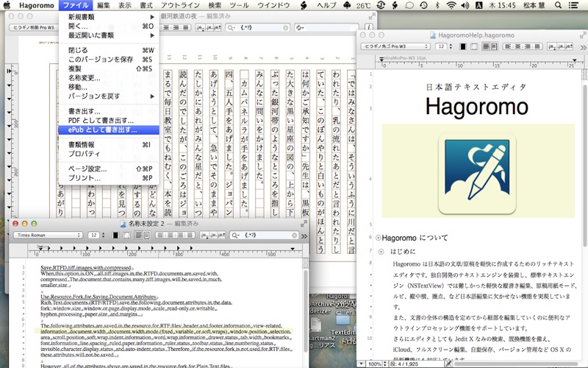Align text right in HagoromoHelp toolbar
This screenshot has width=588, height=368.
(x=528, y=46)
